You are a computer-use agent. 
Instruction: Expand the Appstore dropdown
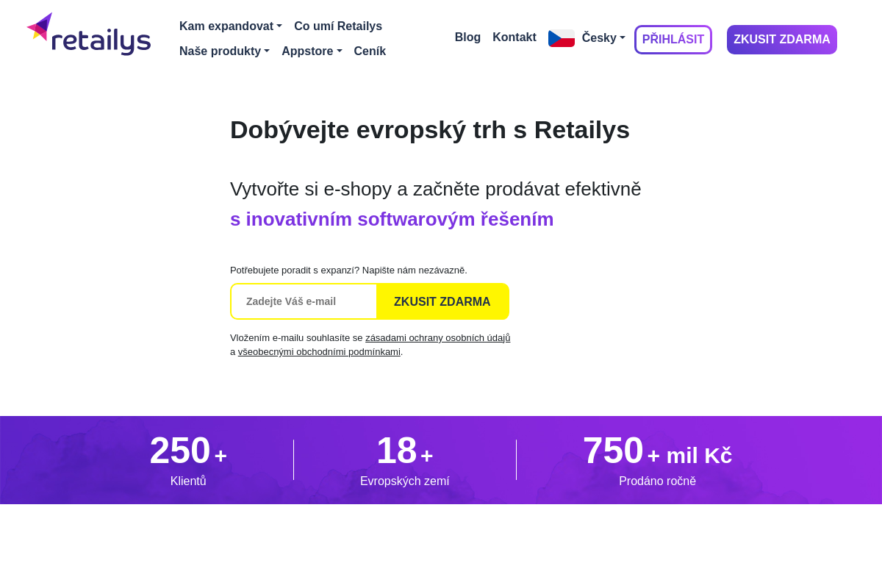312,51
